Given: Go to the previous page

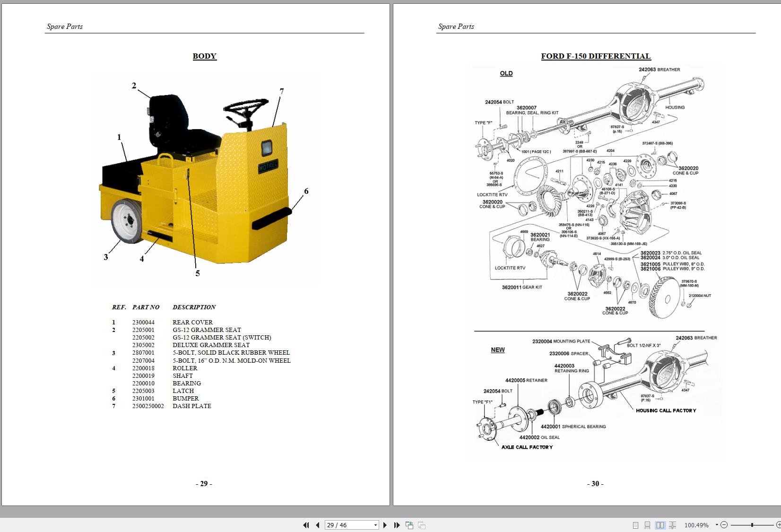Looking at the screenshot, I should 318,525.
